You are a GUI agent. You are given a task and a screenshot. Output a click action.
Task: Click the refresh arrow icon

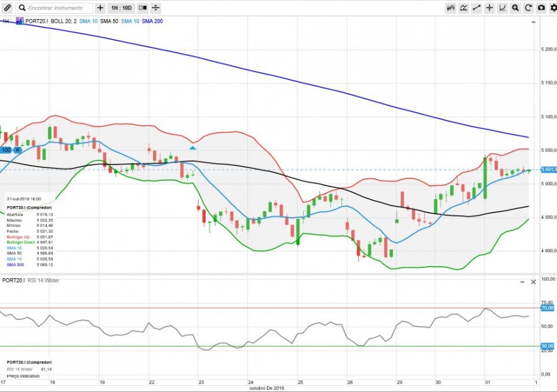coord(529,8)
